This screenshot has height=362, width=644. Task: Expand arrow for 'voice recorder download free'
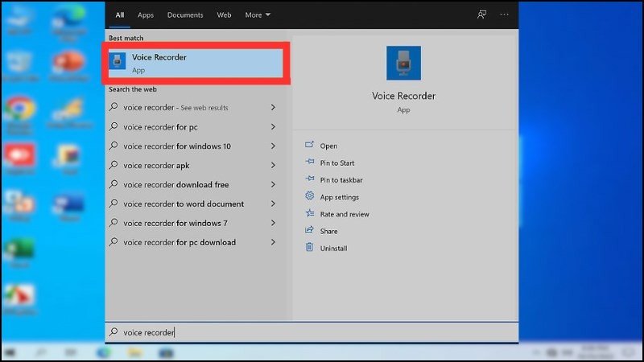(x=273, y=185)
